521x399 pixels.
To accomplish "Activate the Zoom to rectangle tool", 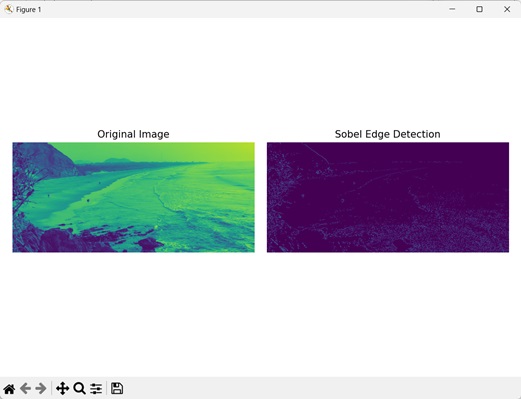I will pyautogui.click(x=80, y=389).
